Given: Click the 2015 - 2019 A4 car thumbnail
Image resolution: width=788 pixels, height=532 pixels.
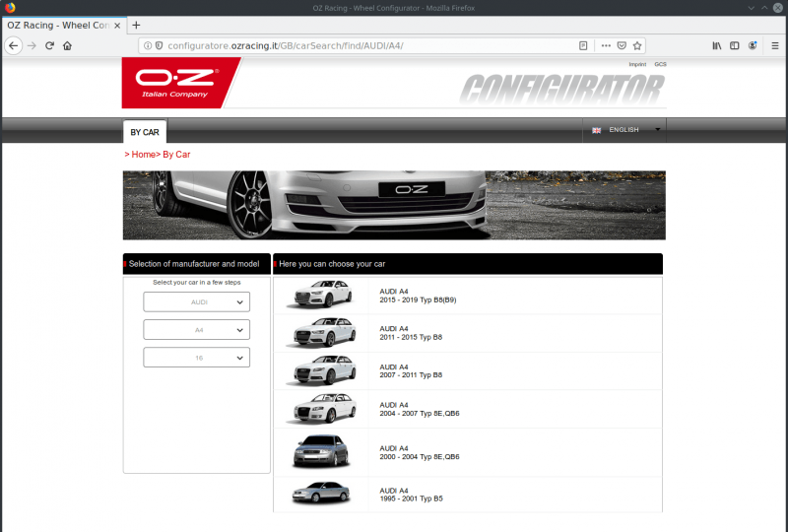Looking at the screenshot, I should (322, 295).
